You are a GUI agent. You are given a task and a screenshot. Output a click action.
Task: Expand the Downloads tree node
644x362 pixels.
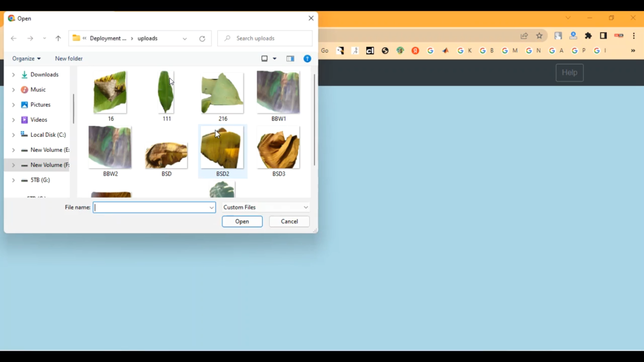[13, 75]
